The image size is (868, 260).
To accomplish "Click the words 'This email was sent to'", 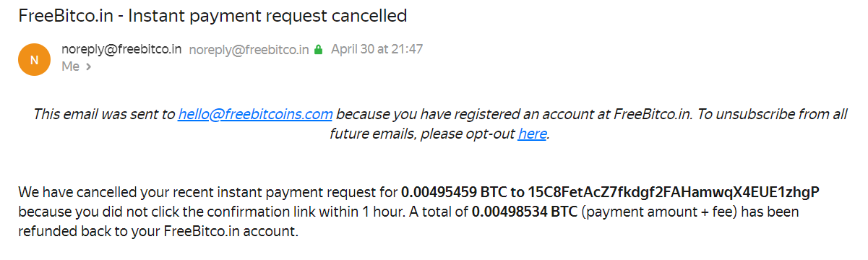I will [x=104, y=113].
